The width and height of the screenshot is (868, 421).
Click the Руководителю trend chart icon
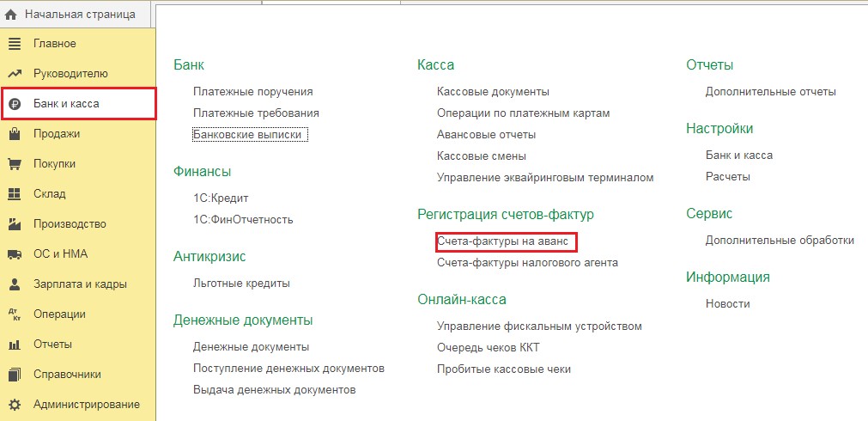point(15,74)
